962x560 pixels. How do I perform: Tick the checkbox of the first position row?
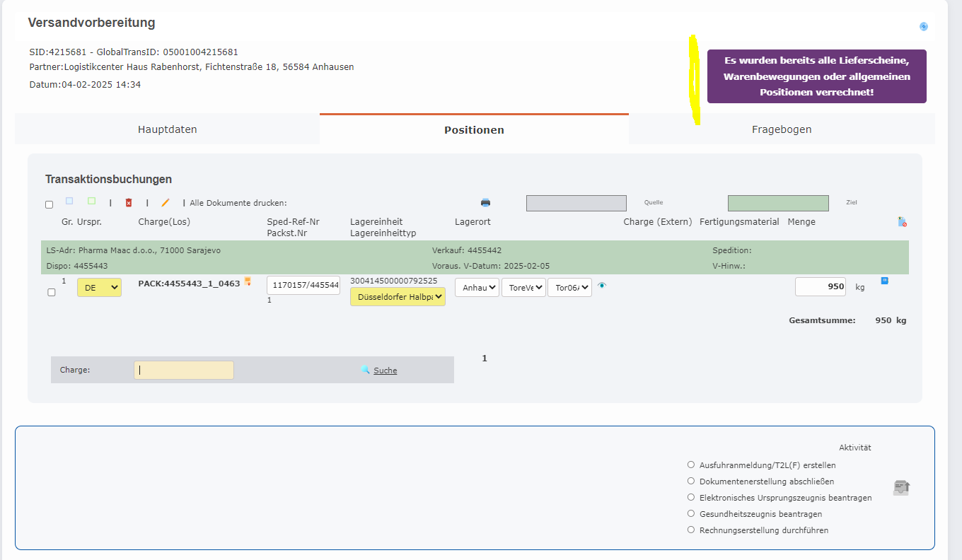pos(51,291)
